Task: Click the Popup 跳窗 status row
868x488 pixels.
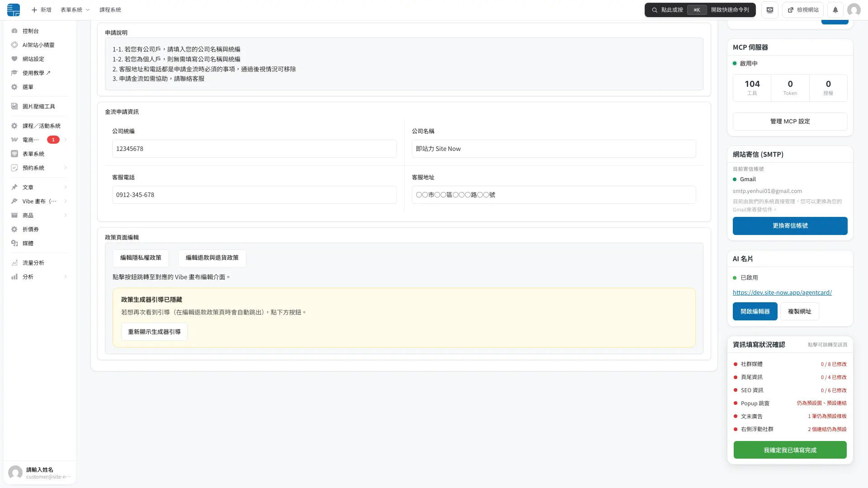Action: 790,404
